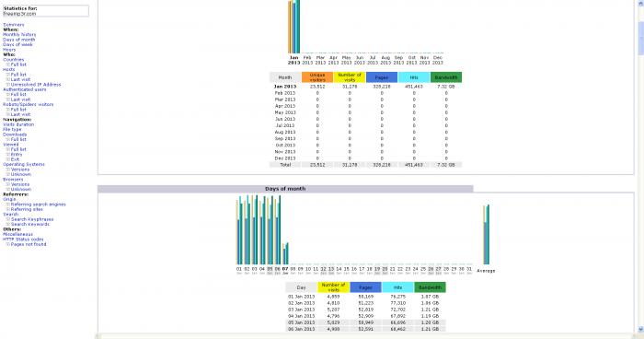Go to Days of week statistics
The width and height of the screenshot is (644, 339).
click(17, 45)
